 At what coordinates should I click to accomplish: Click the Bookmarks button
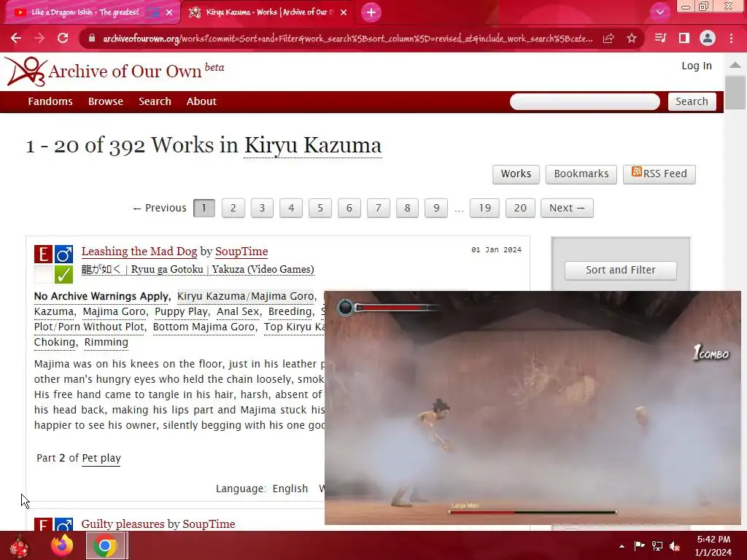pyautogui.click(x=581, y=174)
